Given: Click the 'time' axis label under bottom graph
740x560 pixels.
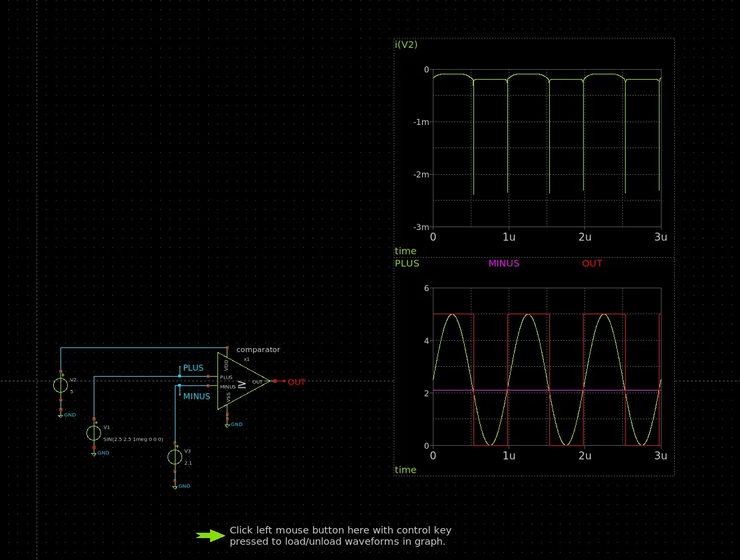Looking at the screenshot, I should pos(406,470).
